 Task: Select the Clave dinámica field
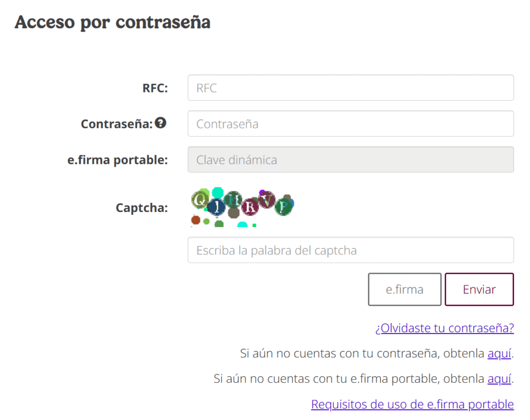pyautogui.click(x=350, y=160)
